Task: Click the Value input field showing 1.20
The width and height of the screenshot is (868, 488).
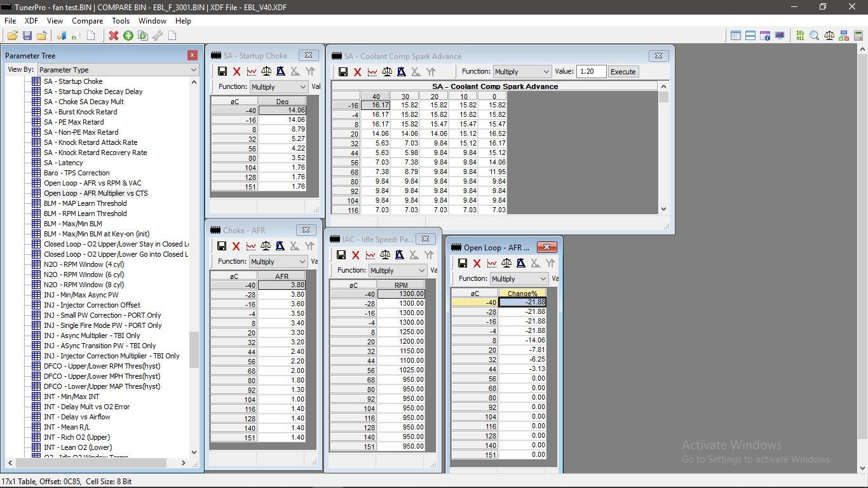Action: (x=591, y=72)
